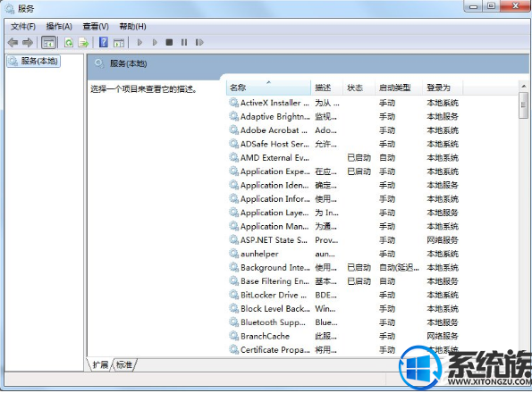Sort by the 描述 column header
Image resolution: width=532 pixels, height=393 pixels.
coord(327,88)
